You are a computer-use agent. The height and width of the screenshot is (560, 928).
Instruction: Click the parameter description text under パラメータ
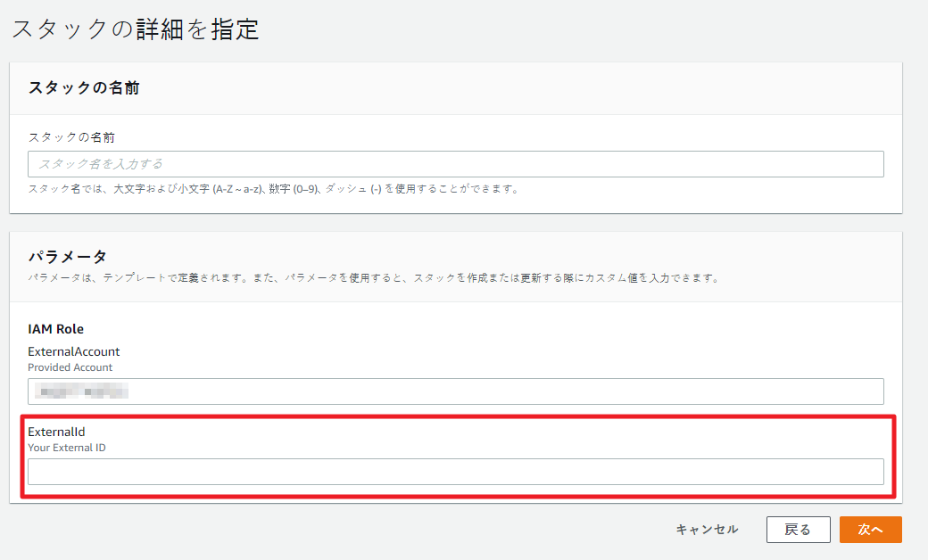click(373, 277)
